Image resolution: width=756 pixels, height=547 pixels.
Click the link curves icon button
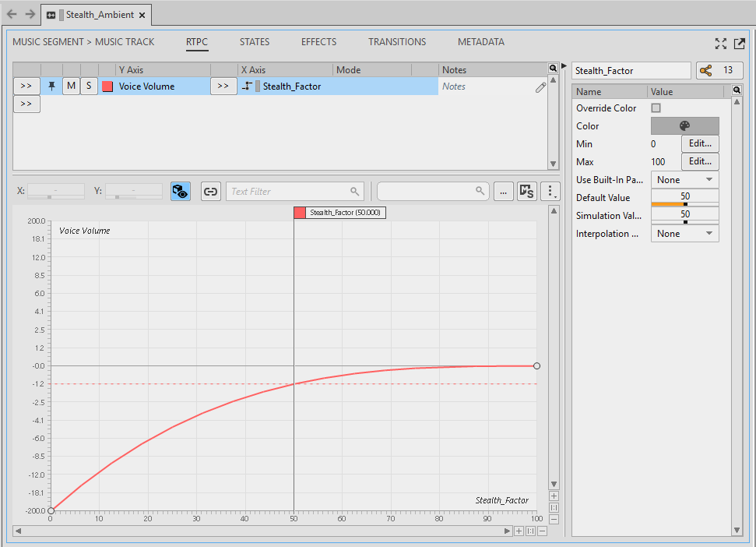[210, 192]
